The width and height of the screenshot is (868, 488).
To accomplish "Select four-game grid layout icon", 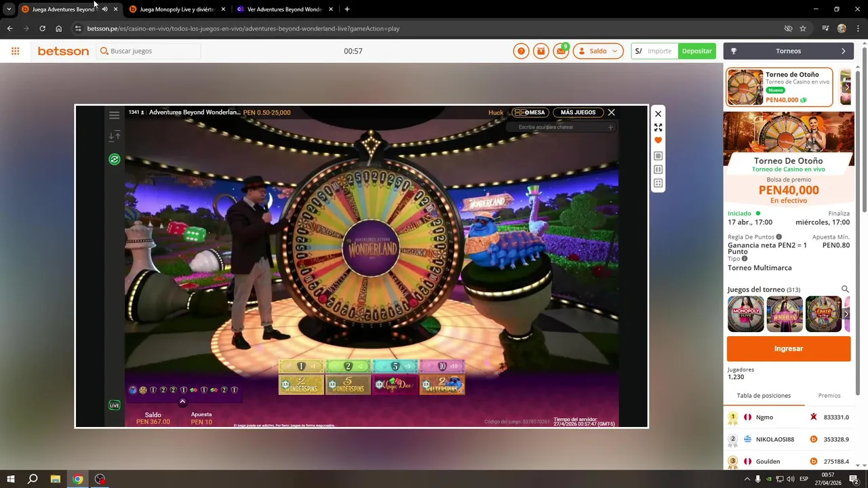I will coord(658,183).
